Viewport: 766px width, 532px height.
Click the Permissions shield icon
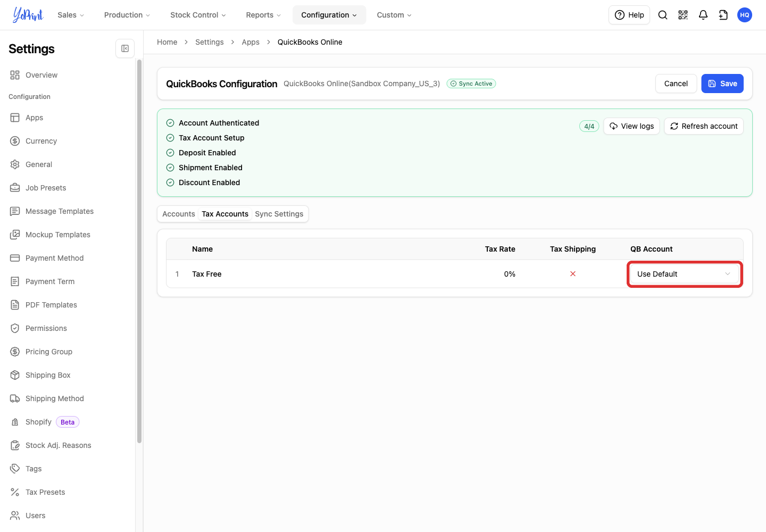(x=15, y=328)
